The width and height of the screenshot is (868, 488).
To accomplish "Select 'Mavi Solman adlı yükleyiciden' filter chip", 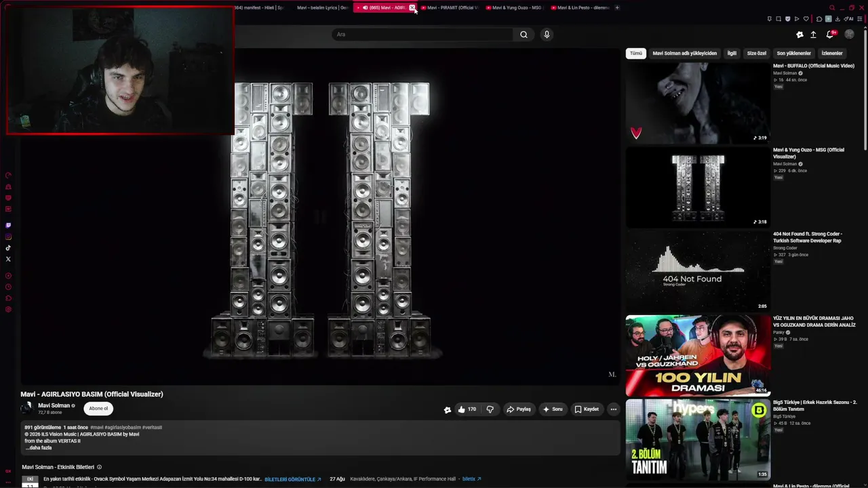I will tap(684, 53).
